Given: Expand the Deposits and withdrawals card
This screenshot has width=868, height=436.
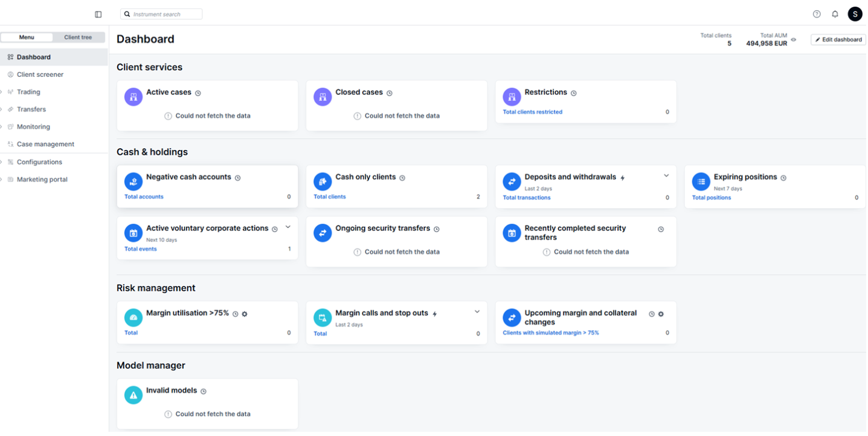Looking at the screenshot, I should click(x=666, y=176).
